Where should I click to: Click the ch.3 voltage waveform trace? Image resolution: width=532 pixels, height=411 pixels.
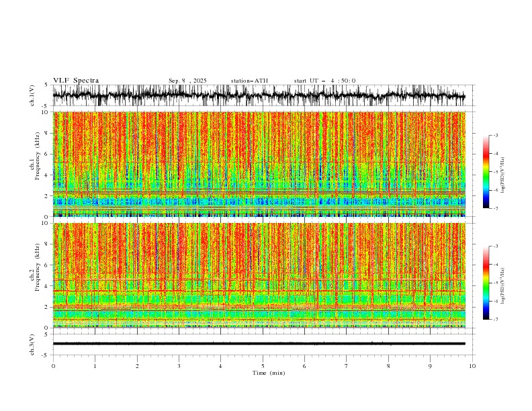259,344
